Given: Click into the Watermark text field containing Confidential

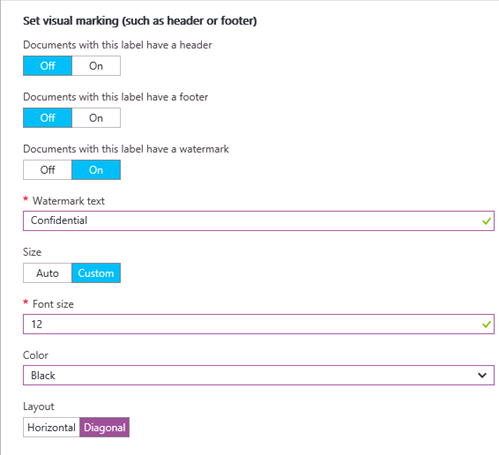Looking at the screenshot, I should click(x=259, y=221).
